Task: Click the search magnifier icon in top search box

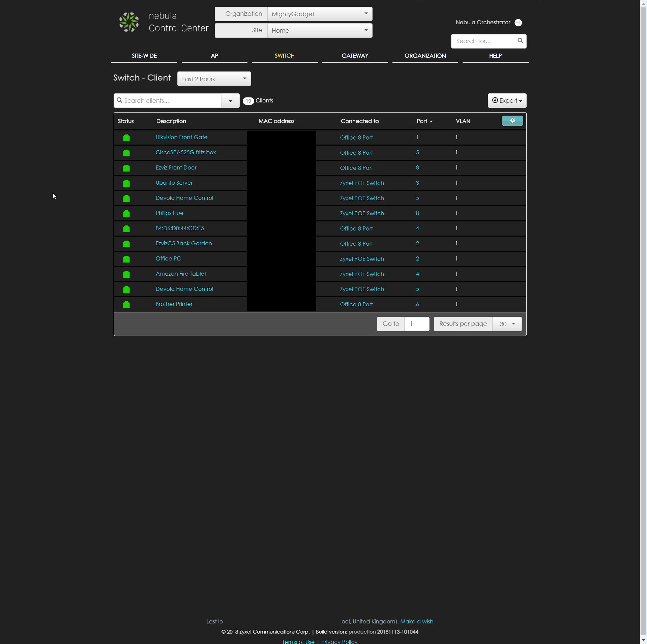Action: click(x=520, y=41)
